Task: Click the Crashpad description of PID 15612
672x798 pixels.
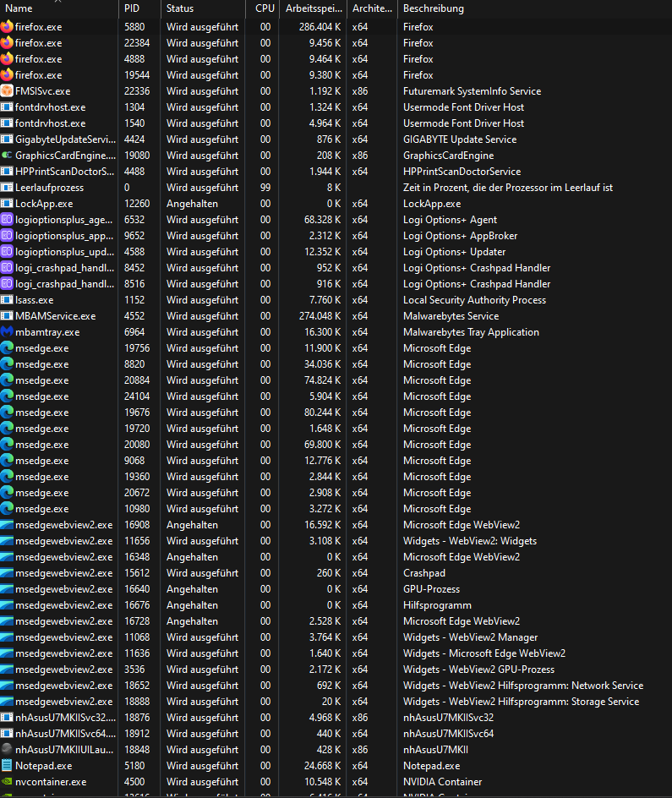Action: (424, 573)
